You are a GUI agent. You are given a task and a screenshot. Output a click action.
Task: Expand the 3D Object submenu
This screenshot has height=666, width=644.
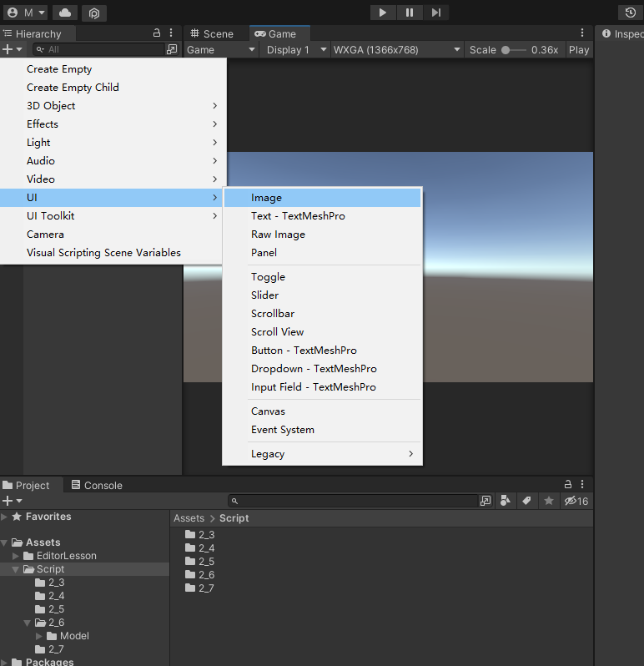click(x=113, y=106)
